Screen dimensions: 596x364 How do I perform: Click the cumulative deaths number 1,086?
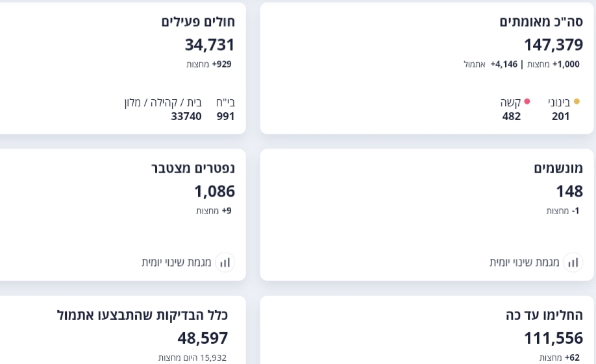214,191
